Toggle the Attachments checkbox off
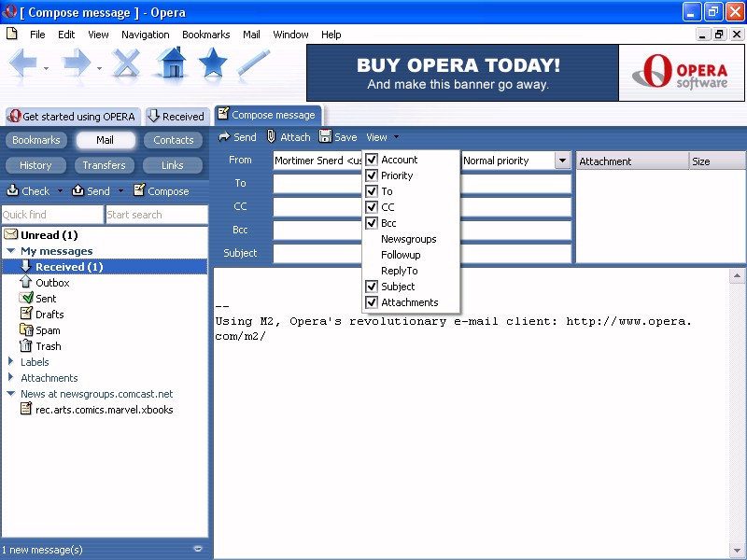The height and width of the screenshot is (560, 747). point(372,302)
